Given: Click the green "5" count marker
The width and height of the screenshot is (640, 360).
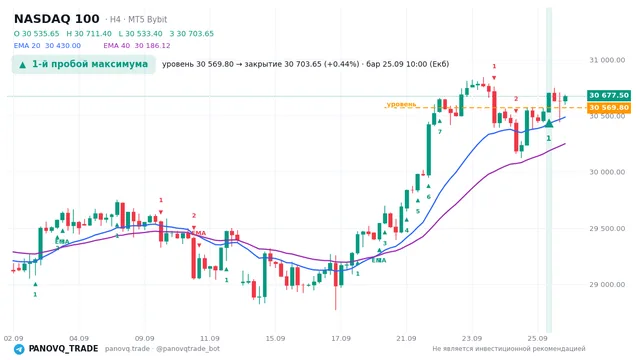Looking at the screenshot, I should 418,211.
